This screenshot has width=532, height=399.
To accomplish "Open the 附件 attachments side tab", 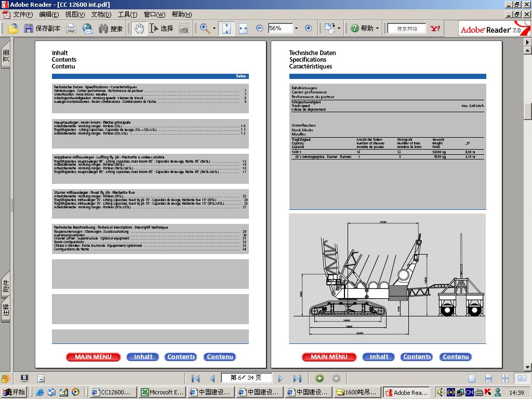I will (x=6, y=285).
